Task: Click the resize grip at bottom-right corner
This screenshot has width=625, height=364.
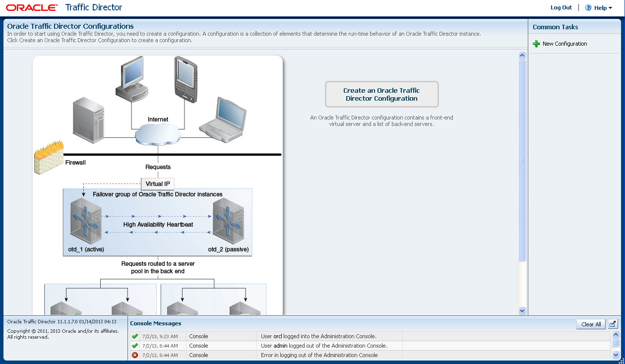Action: pyautogui.click(x=621, y=361)
